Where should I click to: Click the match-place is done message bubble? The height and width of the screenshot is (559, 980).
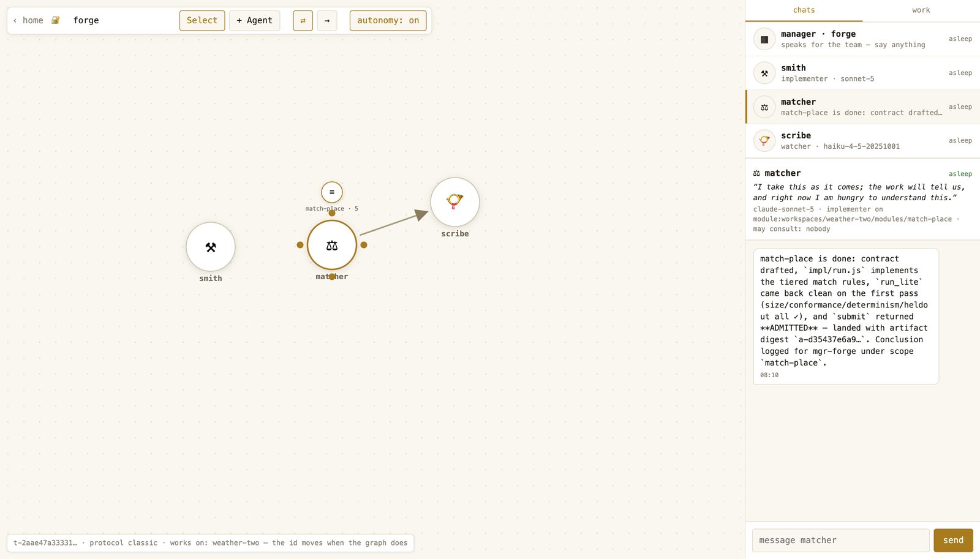pyautogui.click(x=846, y=316)
